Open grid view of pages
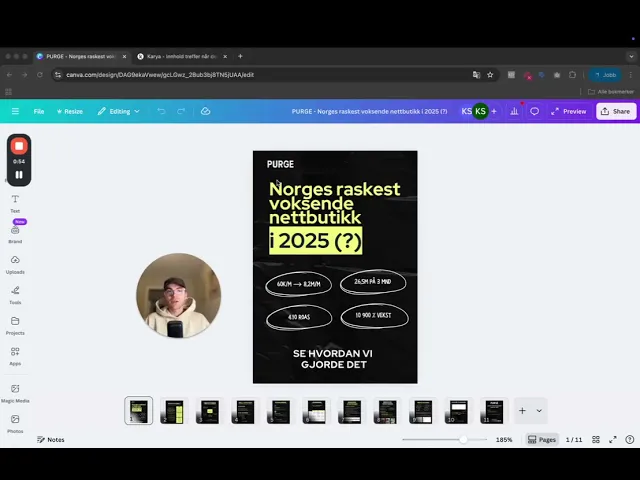640x480 pixels. click(x=596, y=440)
